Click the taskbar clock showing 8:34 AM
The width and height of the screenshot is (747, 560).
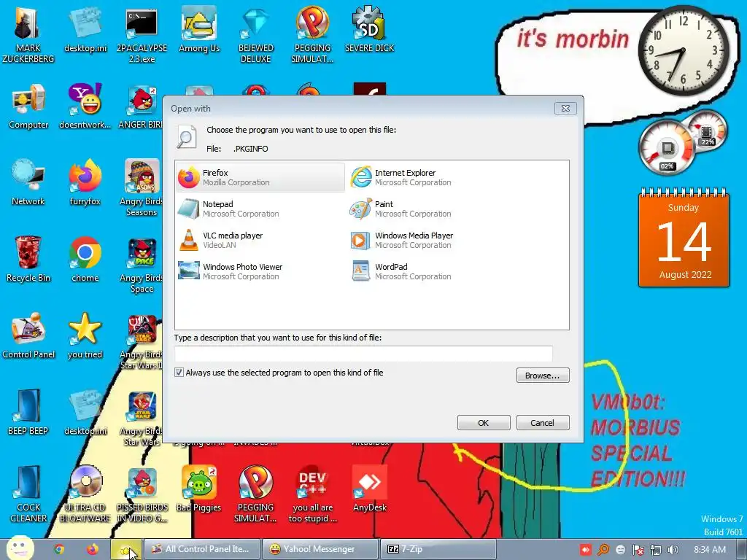click(x=710, y=550)
